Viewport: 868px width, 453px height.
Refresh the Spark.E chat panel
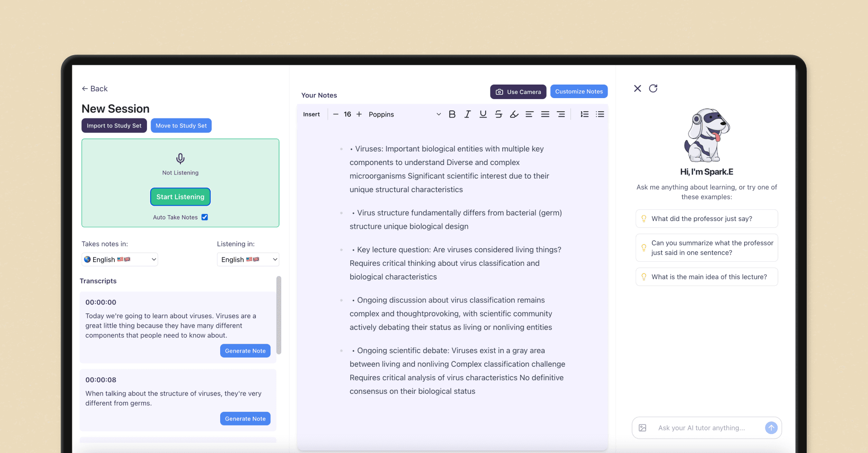pos(653,89)
